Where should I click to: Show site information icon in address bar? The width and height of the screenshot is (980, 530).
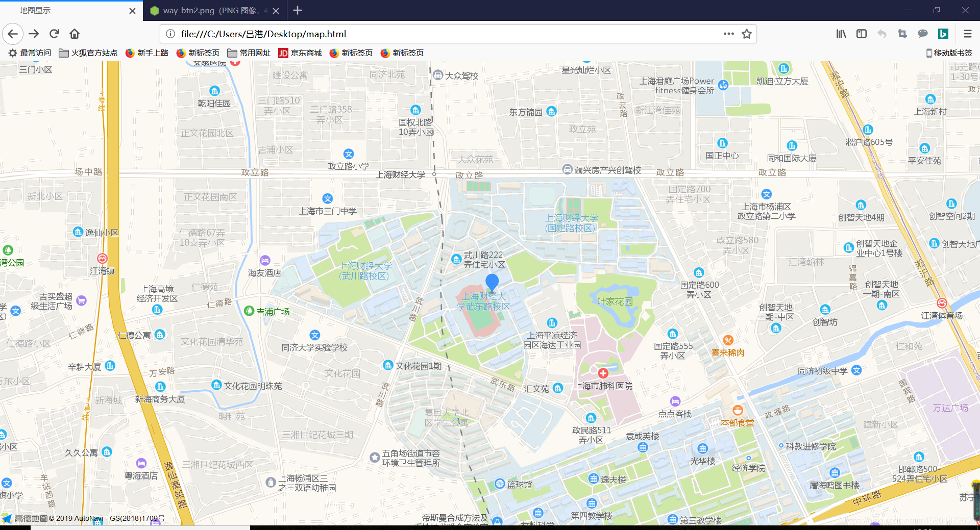pyautogui.click(x=170, y=34)
